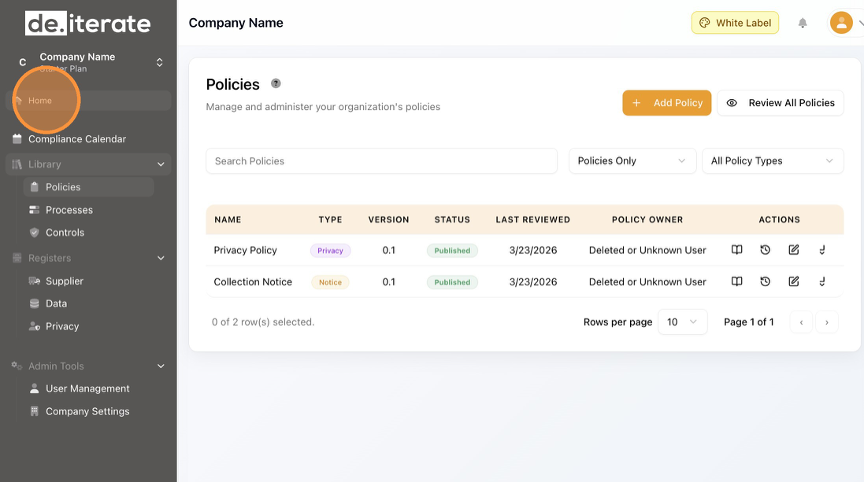Open the Rows per page dropdown
The image size is (864, 482).
click(682, 322)
